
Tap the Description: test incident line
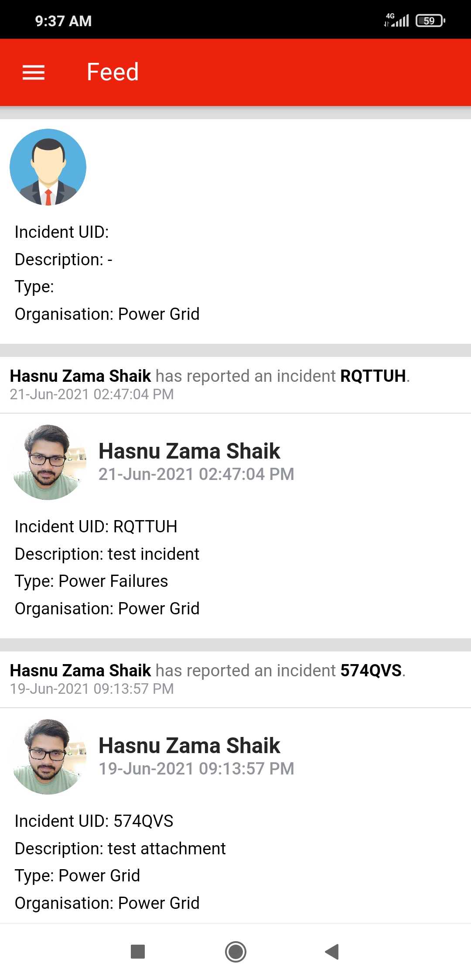[107, 554]
